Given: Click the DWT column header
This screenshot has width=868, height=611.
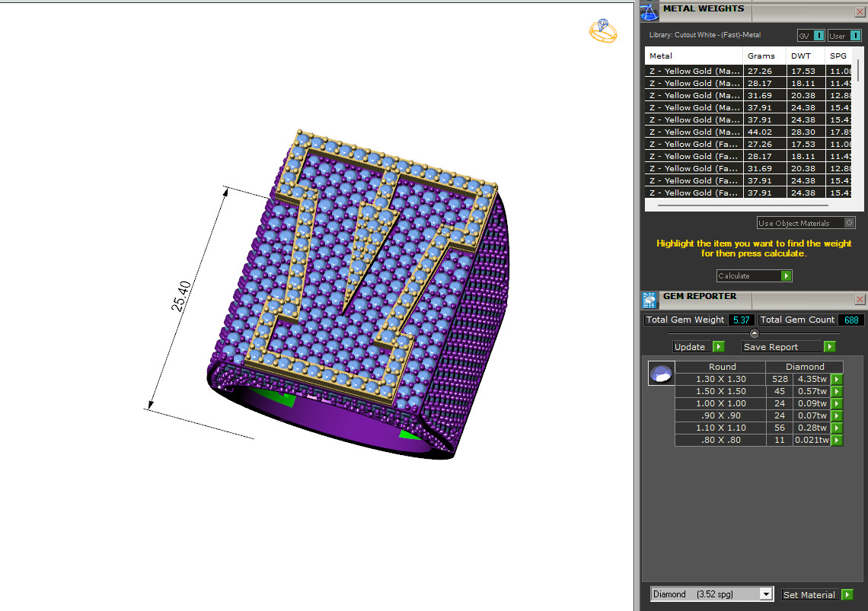Looking at the screenshot, I should click(x=806, y=56).
